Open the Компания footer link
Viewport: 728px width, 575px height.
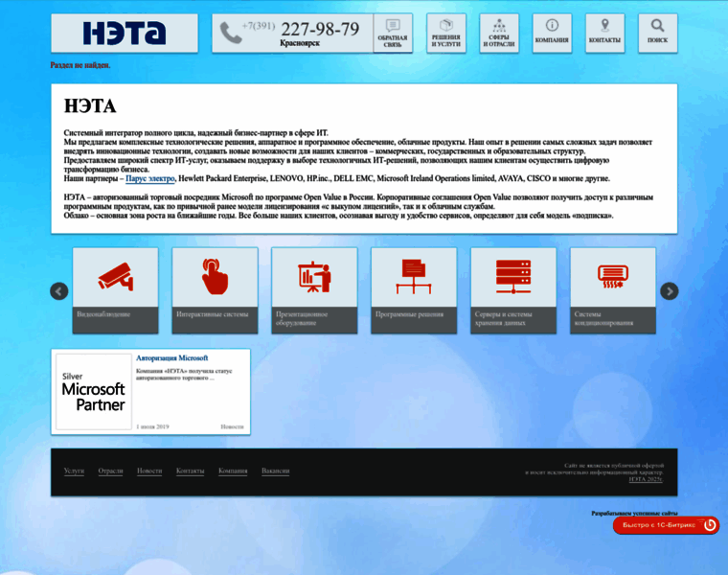[x=233, y=471]
